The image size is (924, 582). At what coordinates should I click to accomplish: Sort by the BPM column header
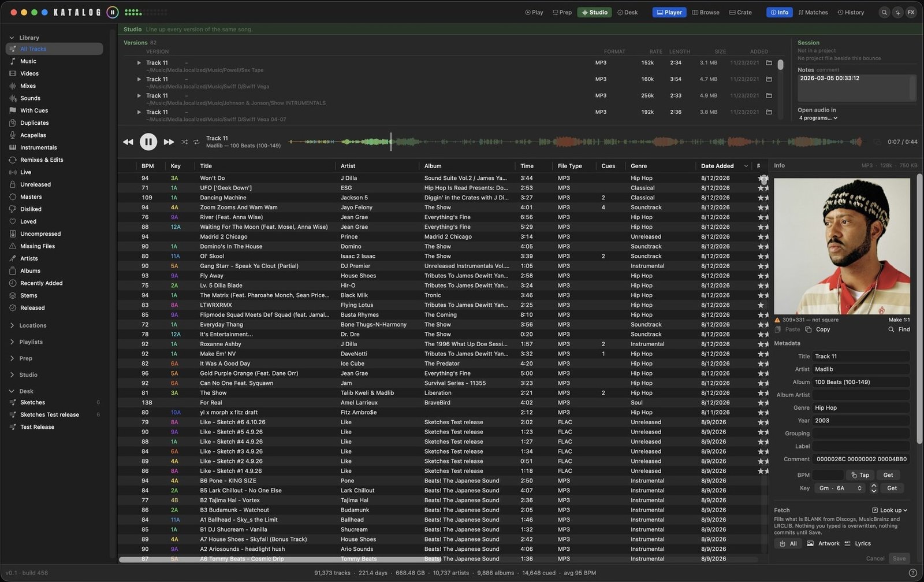(x=148, y=166)
